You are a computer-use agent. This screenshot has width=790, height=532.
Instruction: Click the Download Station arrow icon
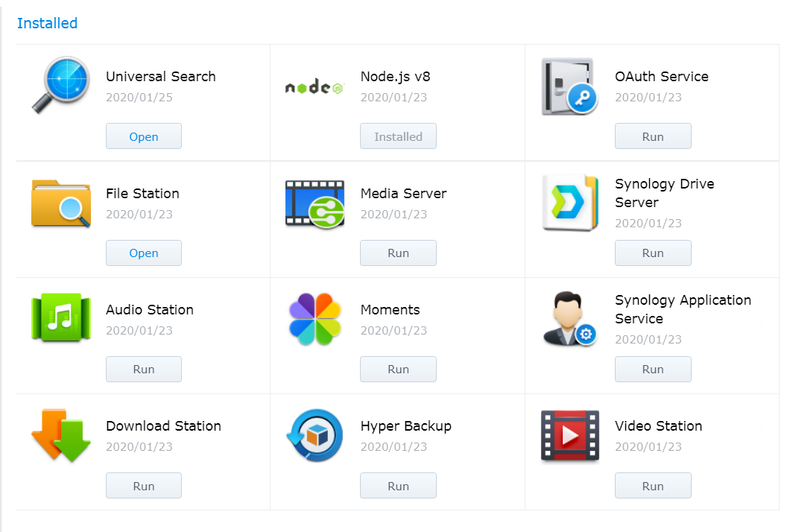pyautogui.click(x=60, y=434)
